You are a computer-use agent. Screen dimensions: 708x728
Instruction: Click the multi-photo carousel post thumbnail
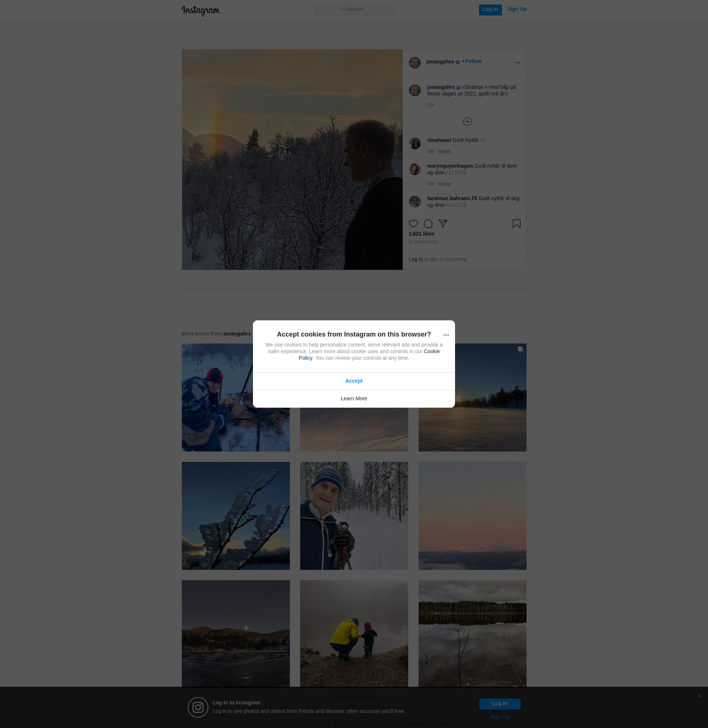pos(472,397)
